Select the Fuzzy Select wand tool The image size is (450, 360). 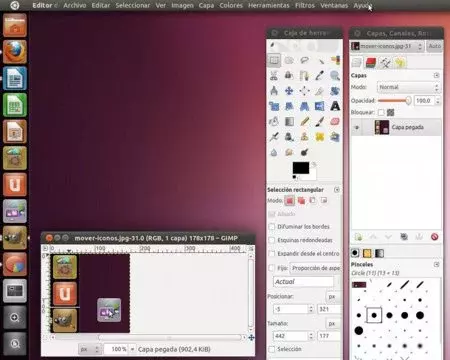[x=320, y=60]
